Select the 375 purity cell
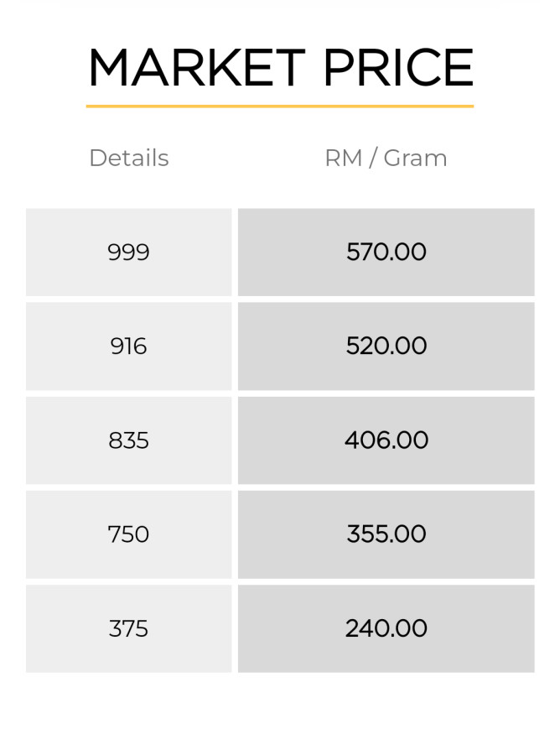Viewport: 560px width, 755px height. click(128, 628)
